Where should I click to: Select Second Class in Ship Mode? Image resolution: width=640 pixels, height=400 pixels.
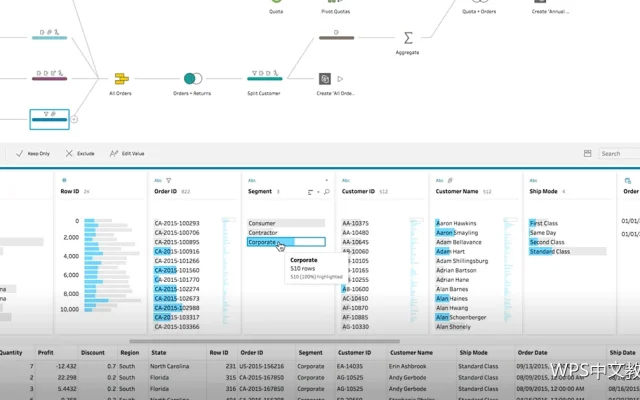click(547, 242)
